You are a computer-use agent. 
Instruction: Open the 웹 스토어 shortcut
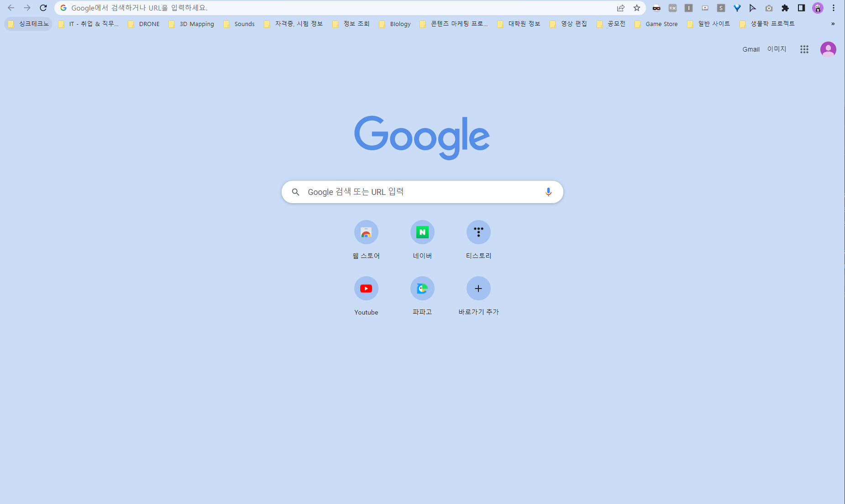pos(366,240)
